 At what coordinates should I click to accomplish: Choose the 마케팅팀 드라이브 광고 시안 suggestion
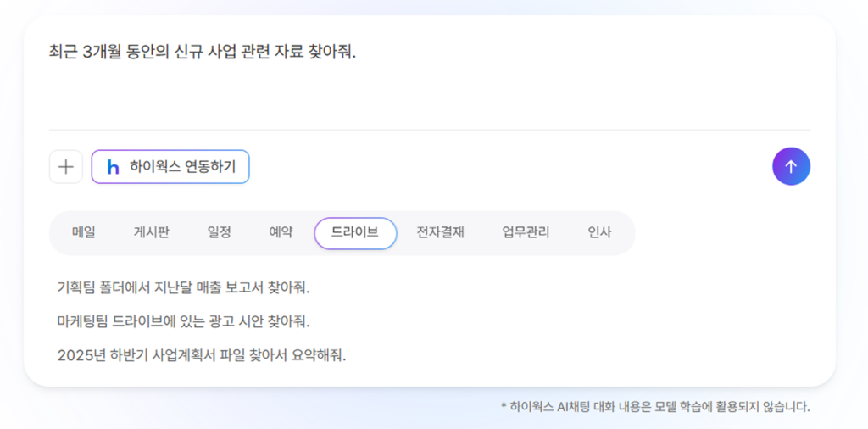click(183, 321)
